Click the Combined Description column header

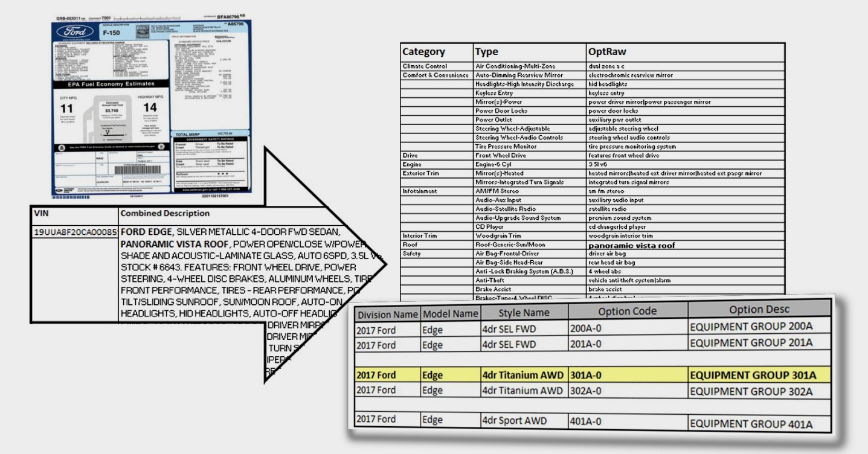[165, 214]
